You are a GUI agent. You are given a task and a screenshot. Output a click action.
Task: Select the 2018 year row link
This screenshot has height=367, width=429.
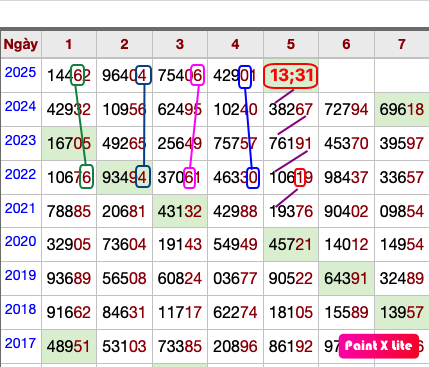click(20, 309)
